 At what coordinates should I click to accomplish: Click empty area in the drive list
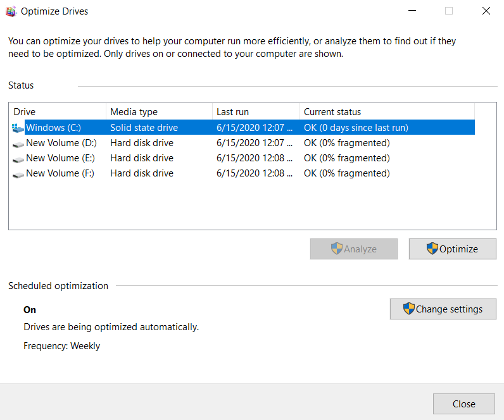(x=253, y=206)
